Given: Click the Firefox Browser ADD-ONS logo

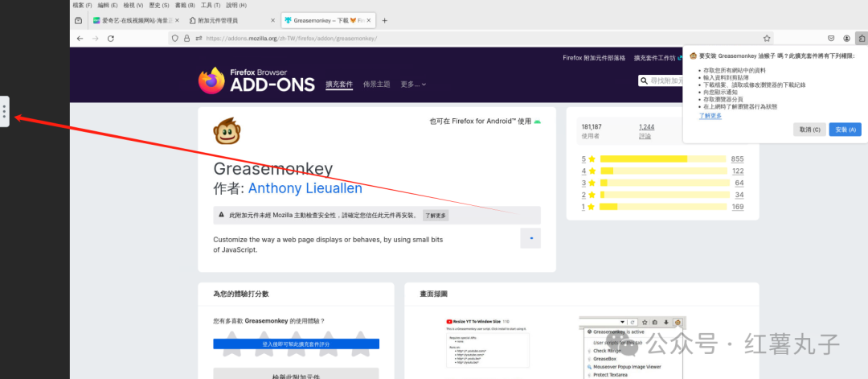Looking at the screenshot, I should click(256, 80).
